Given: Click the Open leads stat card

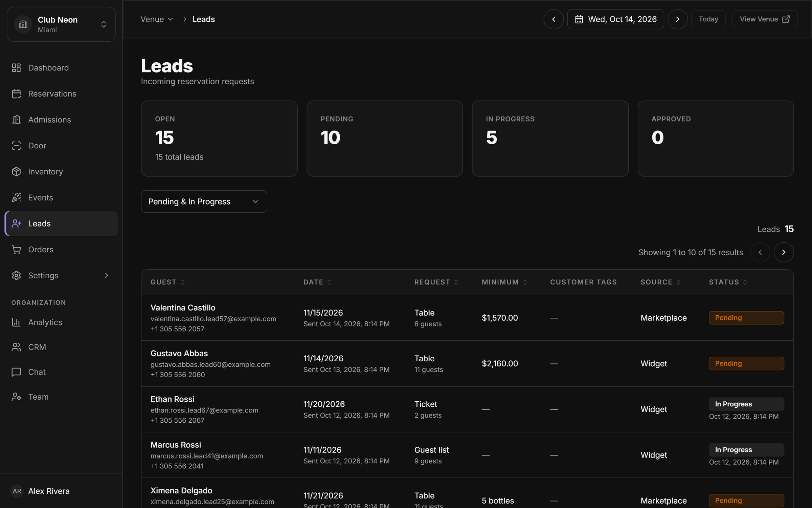Looking at the screenshot, I should pos(219,139).
